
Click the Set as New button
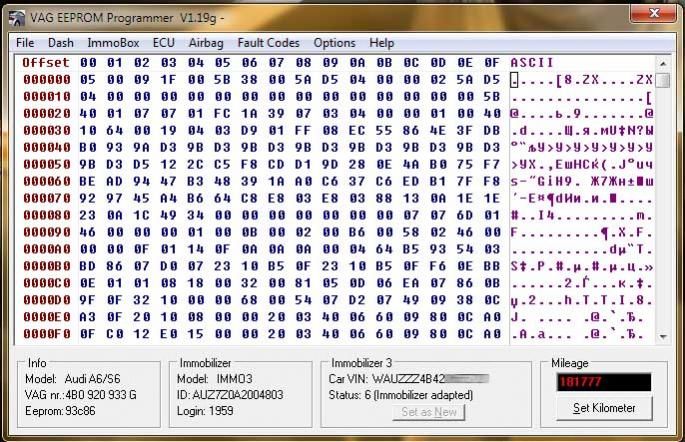[x=429, y=412]
